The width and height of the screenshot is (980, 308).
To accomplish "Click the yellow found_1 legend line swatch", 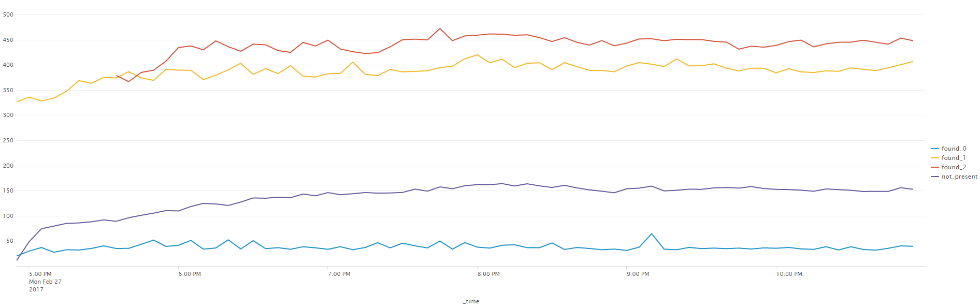I will point(935,158).
